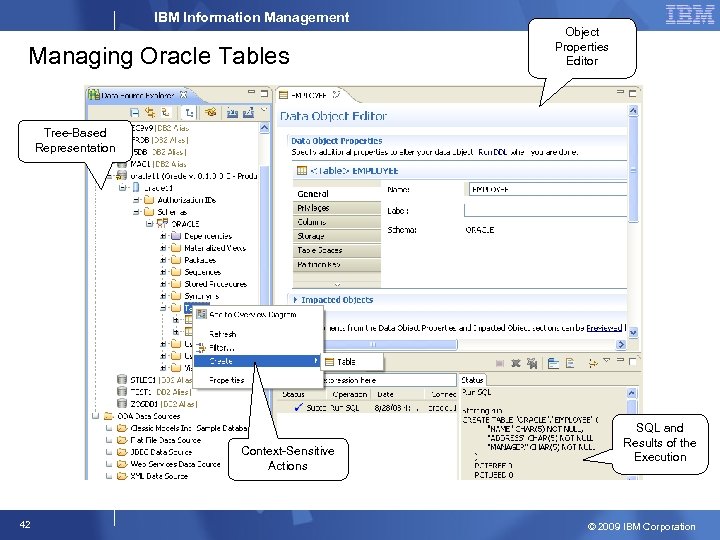The image size is (720, 540).
Task: Collapse the oracle11 database node
Action: click(123, 187)
